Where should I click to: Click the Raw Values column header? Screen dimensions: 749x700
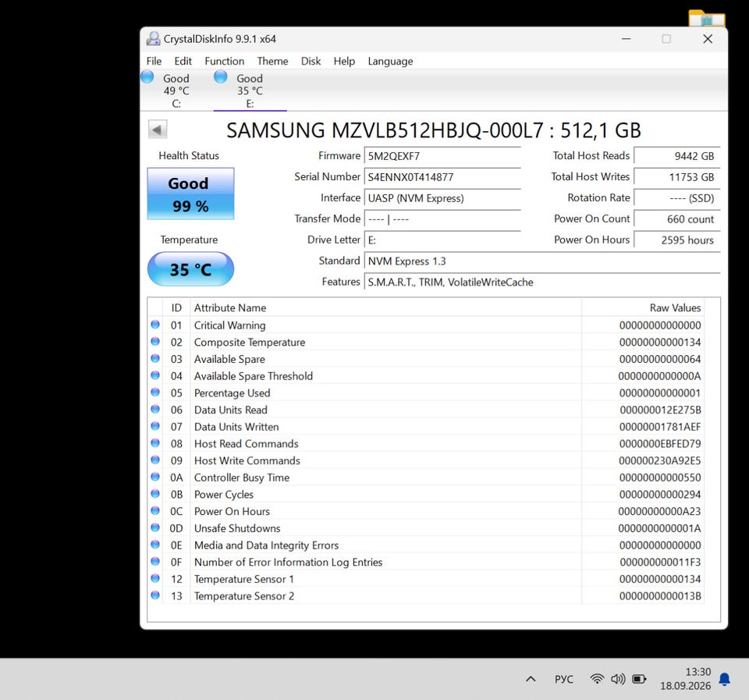coord(643,307)
